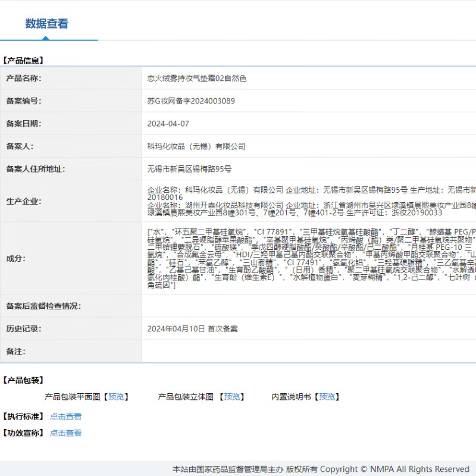Click 点击查看 next to 执行标准
476x476 pixels.
tap(65, 416)
